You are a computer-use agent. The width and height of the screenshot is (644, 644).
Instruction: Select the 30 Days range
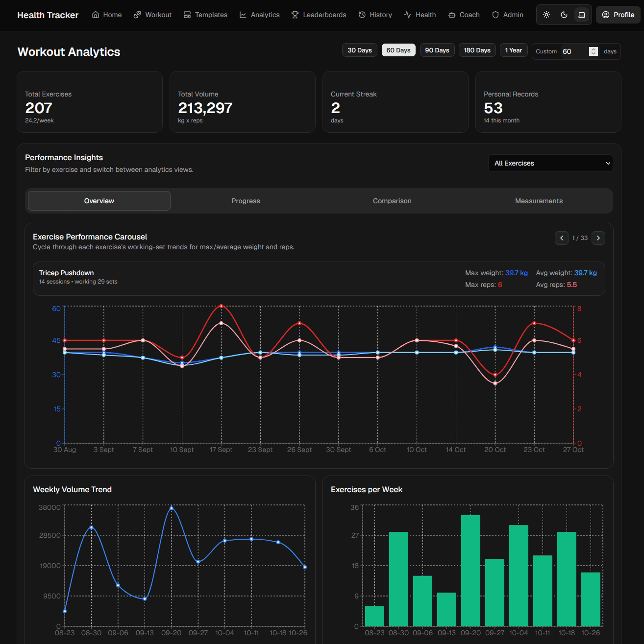coord(360,50)
